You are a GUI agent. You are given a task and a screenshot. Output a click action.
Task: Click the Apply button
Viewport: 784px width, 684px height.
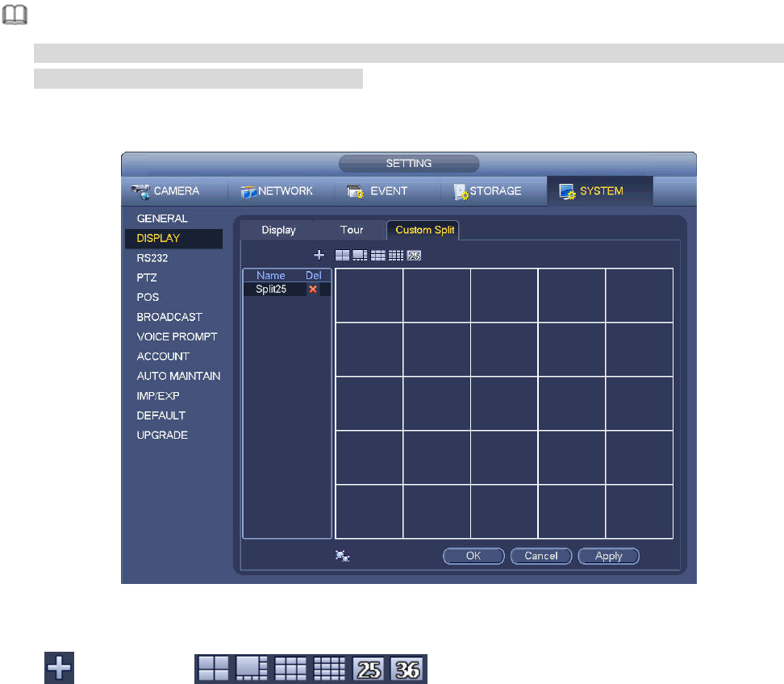tap(608, 556)
